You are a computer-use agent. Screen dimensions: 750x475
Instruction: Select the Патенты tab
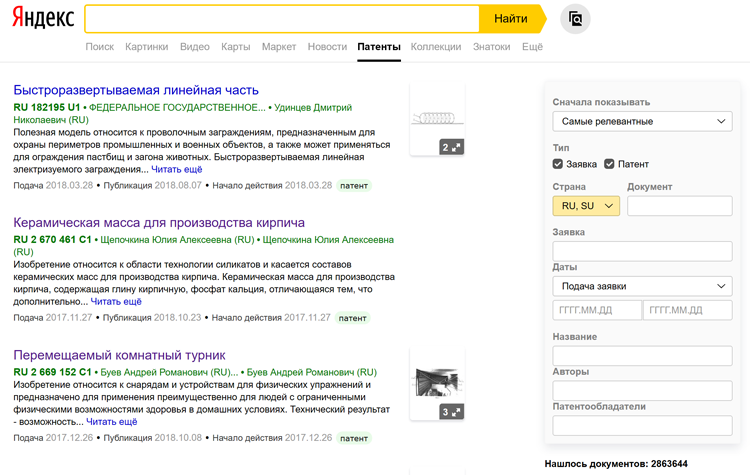pyautogui.click(x=379, y=47)
